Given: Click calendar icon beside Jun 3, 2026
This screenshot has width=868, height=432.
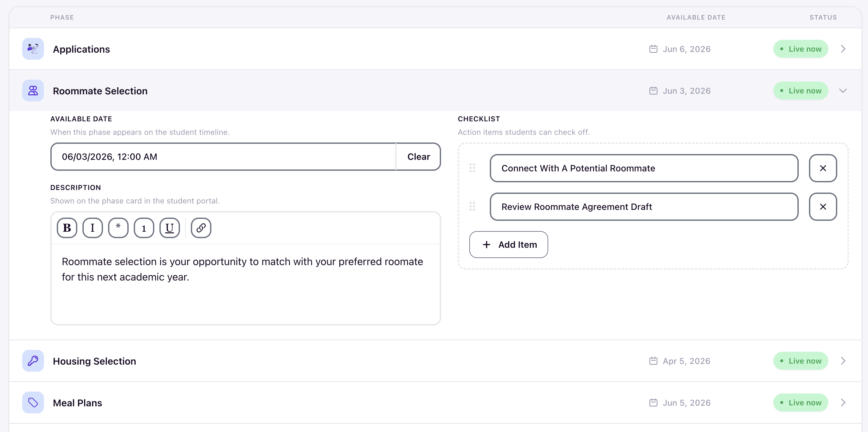Looking at the screenshot, I should pyautogui.click(x=653, y=91).
